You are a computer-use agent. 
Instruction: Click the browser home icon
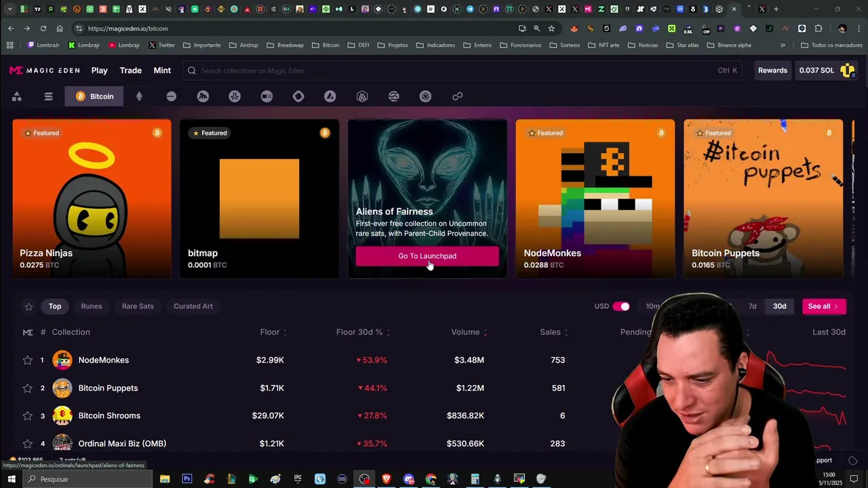(60, 28)
